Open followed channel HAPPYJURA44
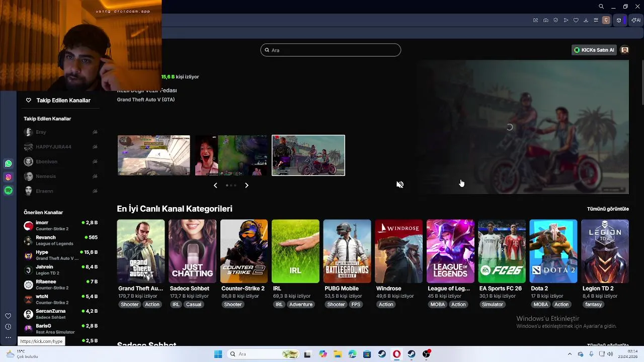Screen dimensions: 644x362 point(60,147)
